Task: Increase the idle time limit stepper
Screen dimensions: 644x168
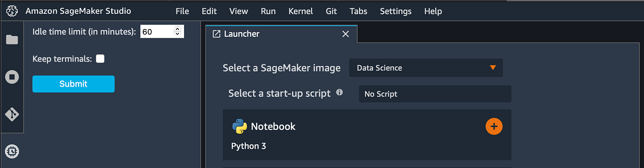Action: click(x=178, y=29)
